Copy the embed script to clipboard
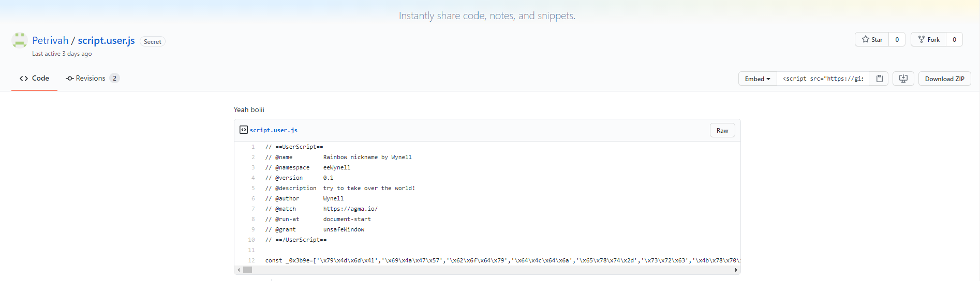This screenshot has width=980, height=281. 879,79
